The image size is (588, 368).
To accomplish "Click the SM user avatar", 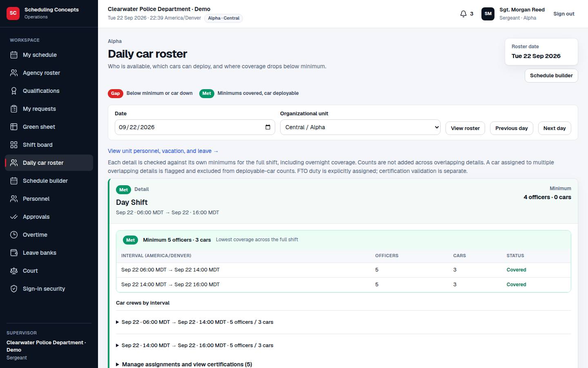I will [488, 14].
